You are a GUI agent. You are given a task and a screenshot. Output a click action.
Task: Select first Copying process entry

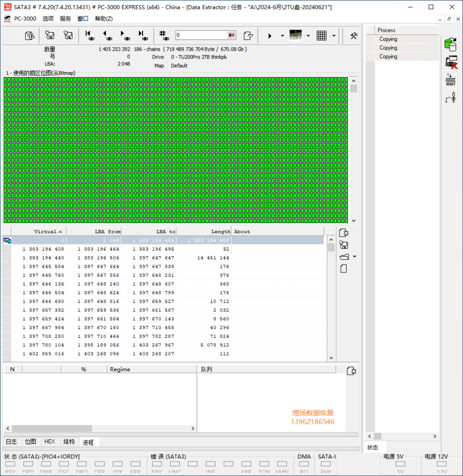(402, 39)
